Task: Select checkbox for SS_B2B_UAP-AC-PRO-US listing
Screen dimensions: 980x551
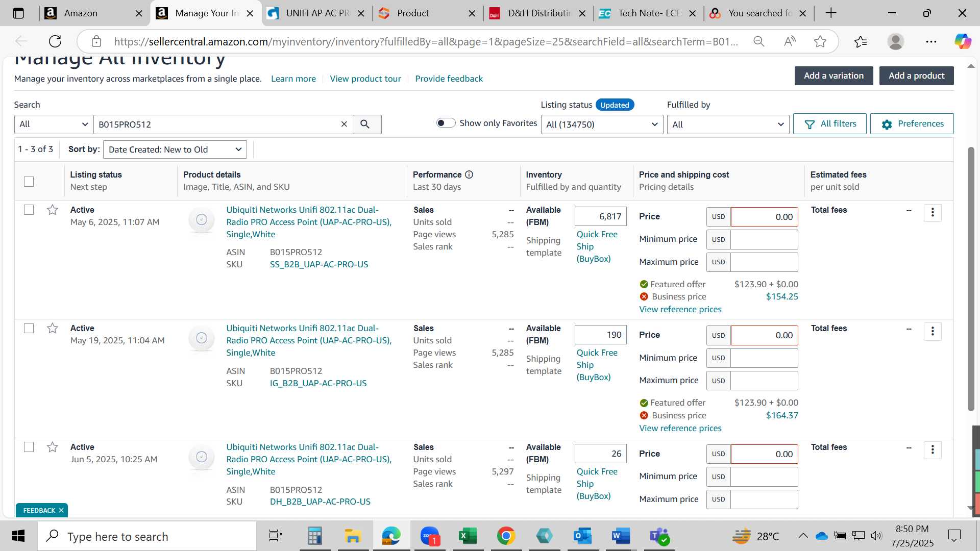Action: click(x=29, y=210)
